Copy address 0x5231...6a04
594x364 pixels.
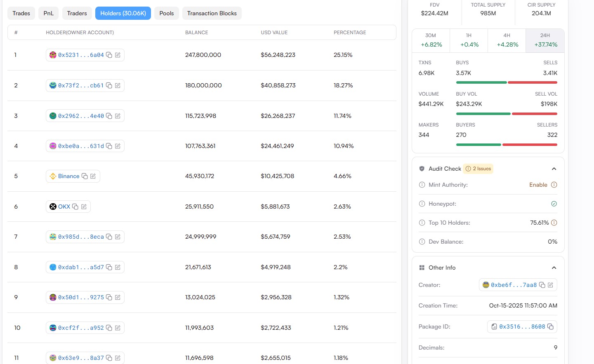point(109,55)
